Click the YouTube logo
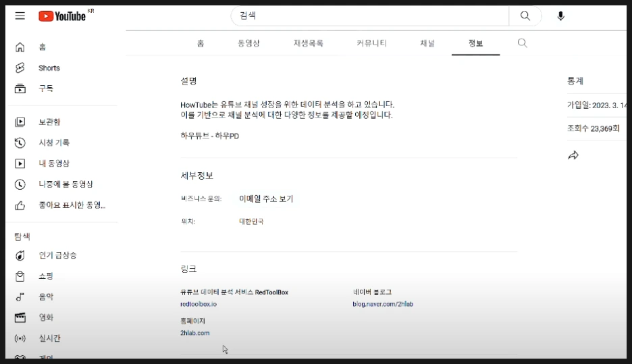This screenshot has width=632, height=364. click(62, 16)
